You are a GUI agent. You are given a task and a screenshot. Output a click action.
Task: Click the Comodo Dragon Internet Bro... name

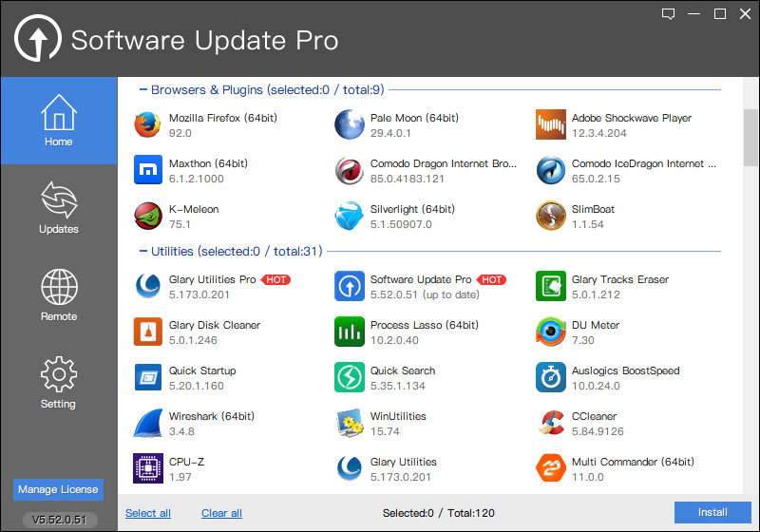point(444,163)
